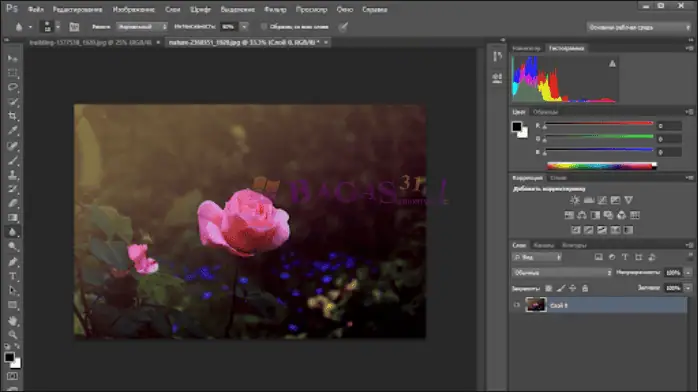Toggle lock all padlock icon
The image size is (698, 392).
pos(585,288)
